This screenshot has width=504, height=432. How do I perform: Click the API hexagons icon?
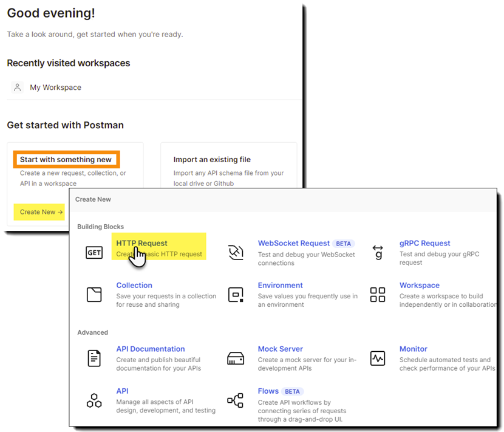[94, 400]
